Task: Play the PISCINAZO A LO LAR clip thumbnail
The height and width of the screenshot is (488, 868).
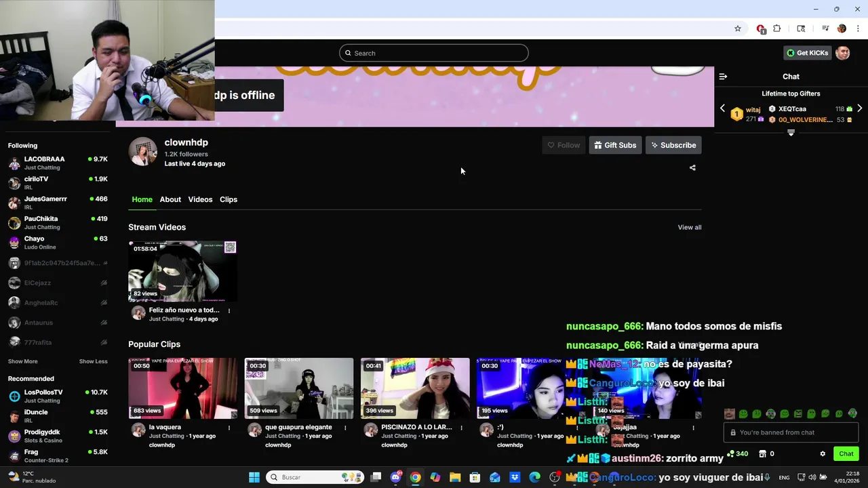Action: coord(414,388)
